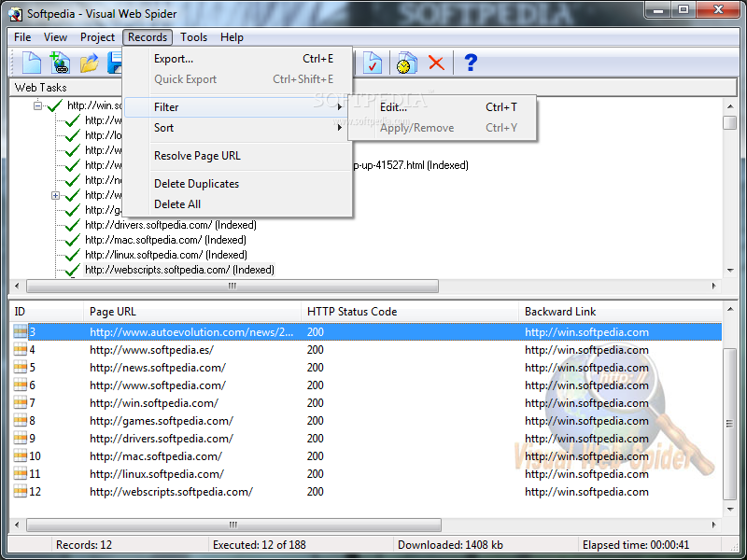Select the http://webscripts.softpedia.com/ (Indexed) tree item
The width and height of the screenshot is (747, 560).
point(179,270)
